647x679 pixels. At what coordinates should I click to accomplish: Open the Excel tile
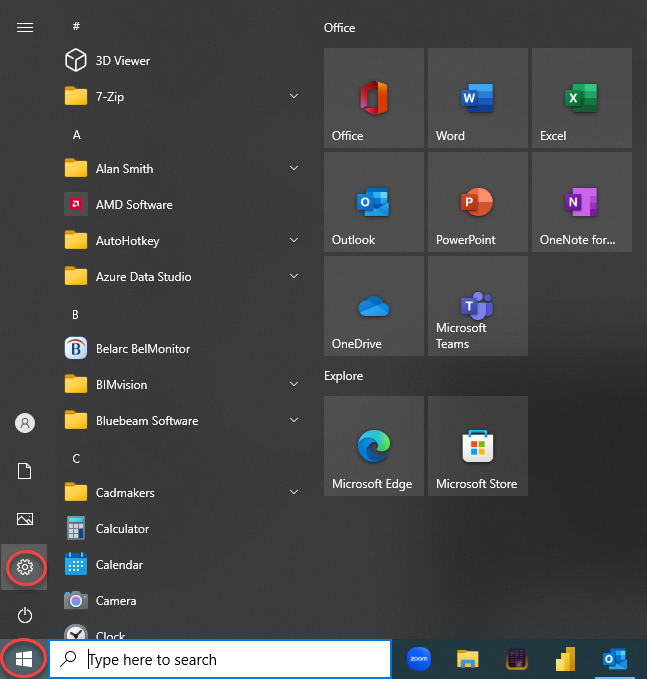(x=582, y=98)
